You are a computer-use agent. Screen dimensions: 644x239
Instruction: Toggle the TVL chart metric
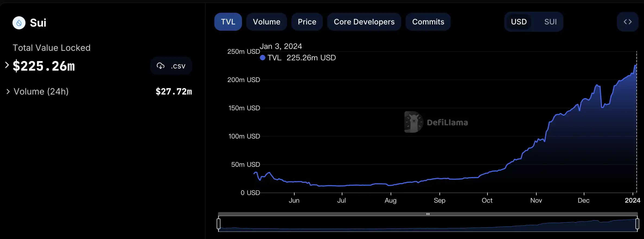(x=228, y=22)
